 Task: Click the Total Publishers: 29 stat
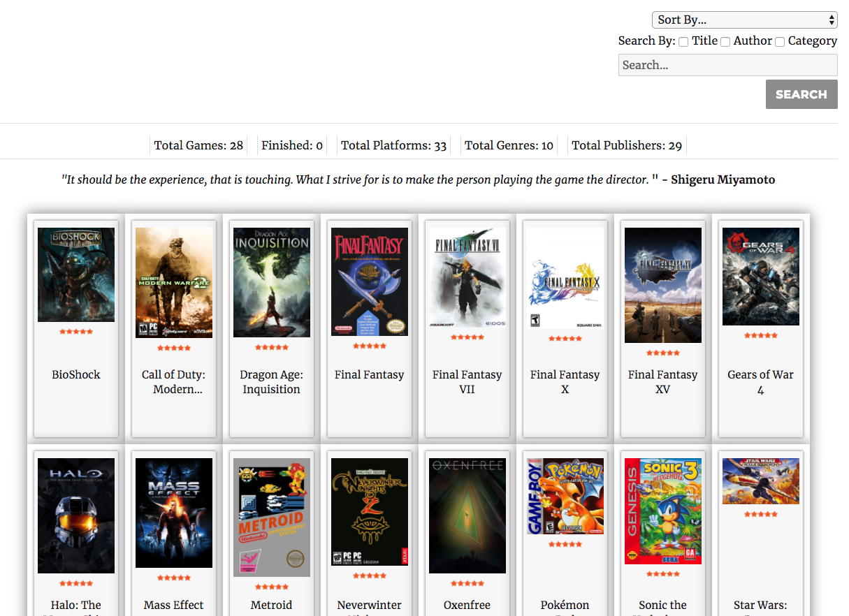click(x=627, y=145)
